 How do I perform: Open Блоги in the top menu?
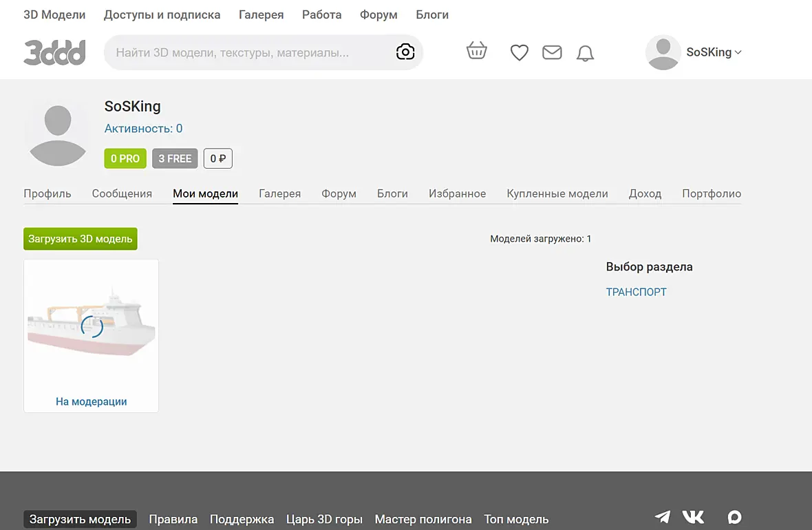tap(432, 15)
